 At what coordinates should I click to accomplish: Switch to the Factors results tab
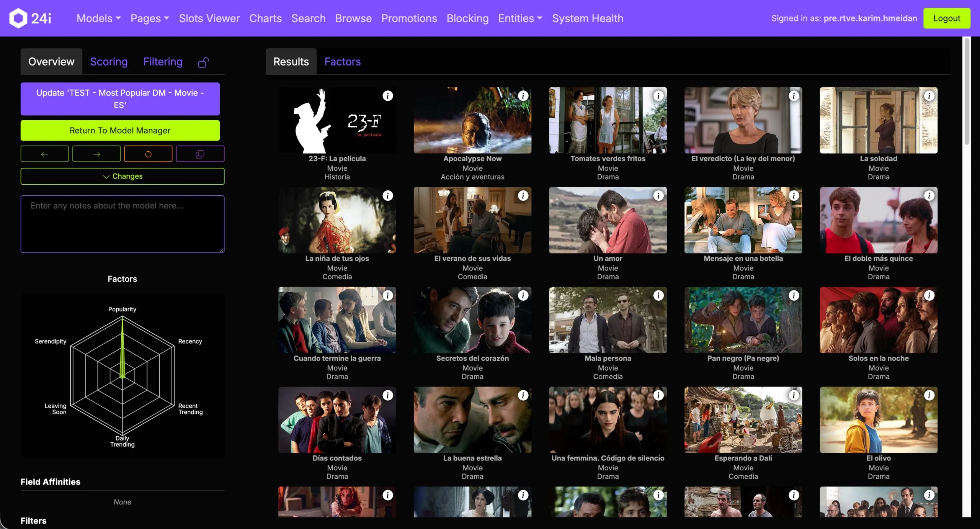click(x=343, y=62)
